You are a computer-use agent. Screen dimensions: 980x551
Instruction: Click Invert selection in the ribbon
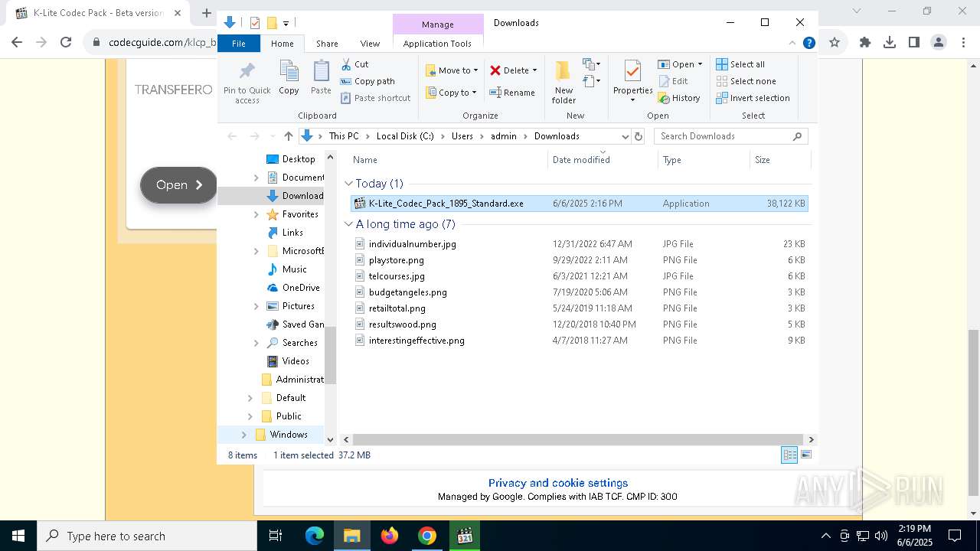753,98
